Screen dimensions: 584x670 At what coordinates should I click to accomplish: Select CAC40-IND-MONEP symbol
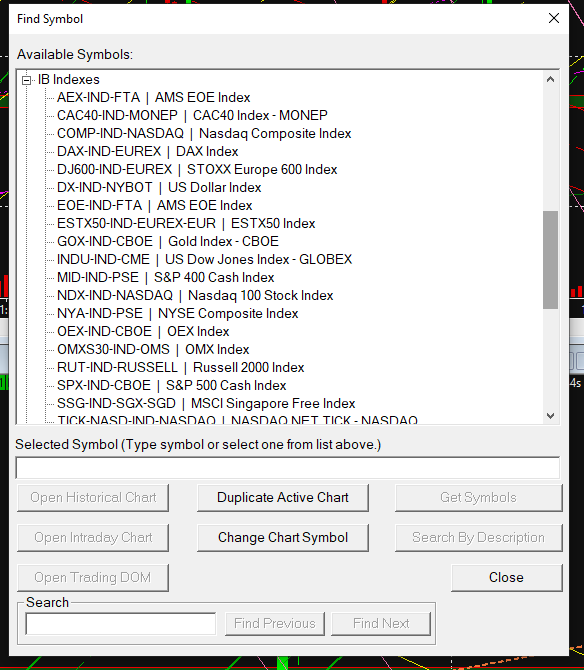click(192, 115)
